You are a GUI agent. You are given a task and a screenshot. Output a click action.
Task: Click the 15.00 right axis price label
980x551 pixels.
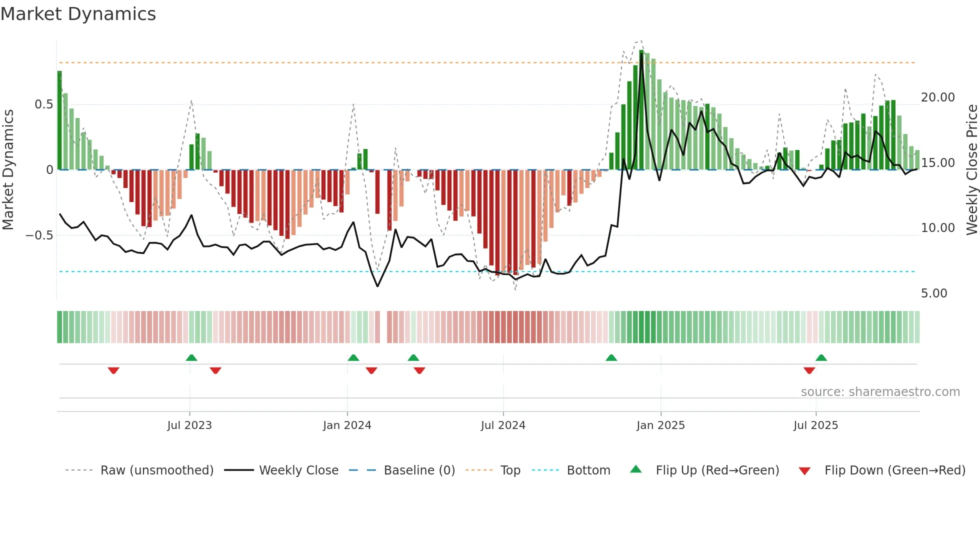938,163
